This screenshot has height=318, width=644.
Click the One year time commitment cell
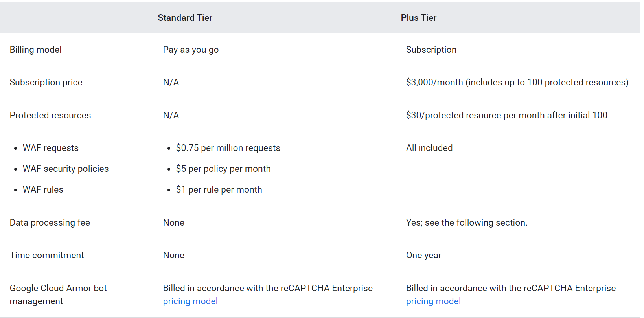tap(423, 256)
